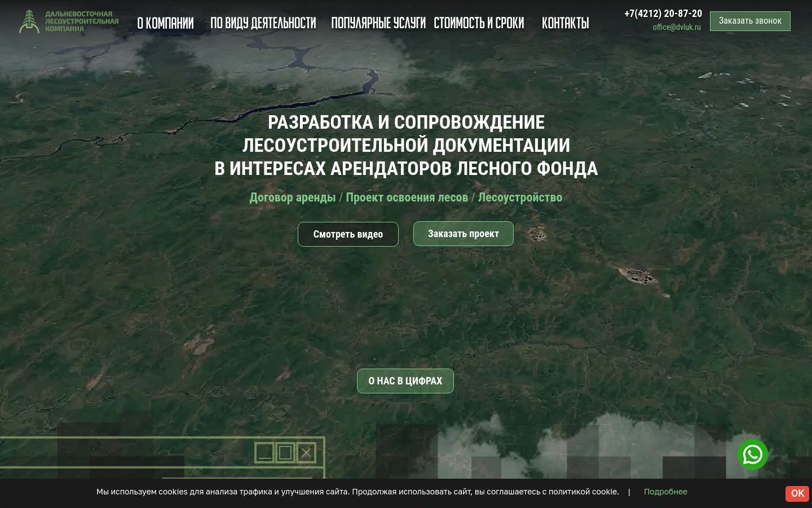Click the company tree logo
Screen dimensions: 812x508
pos(29,21)
